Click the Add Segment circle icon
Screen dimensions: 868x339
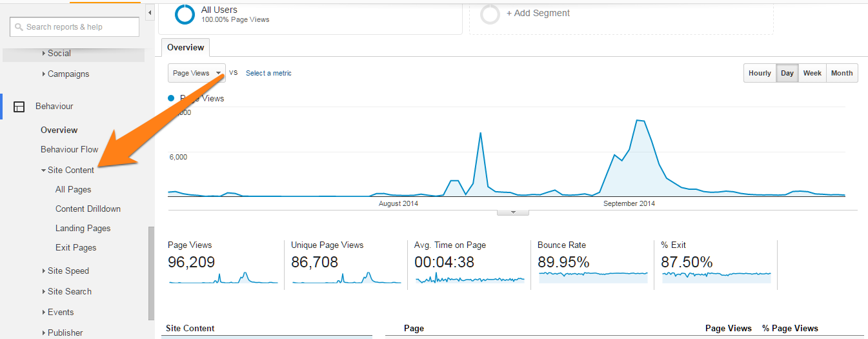(490, 14)
